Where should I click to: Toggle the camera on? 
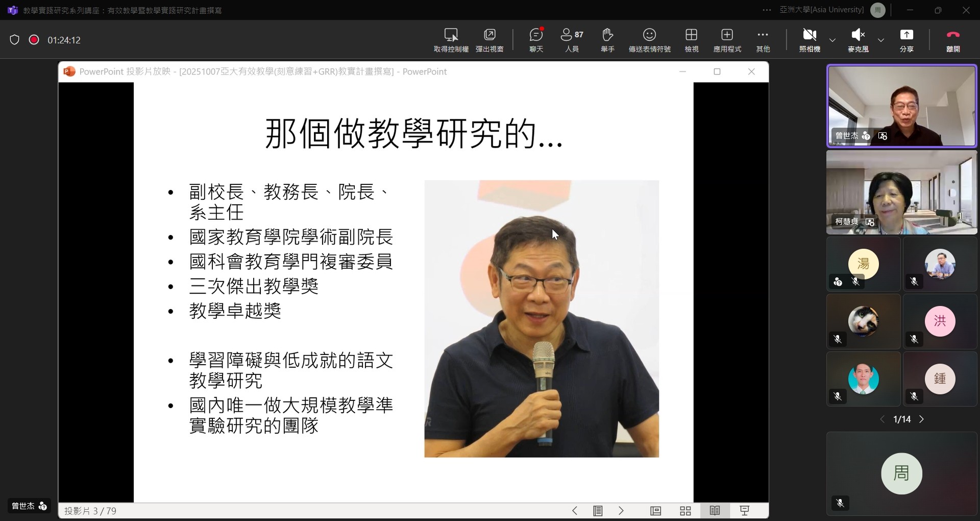coord(810,40)
